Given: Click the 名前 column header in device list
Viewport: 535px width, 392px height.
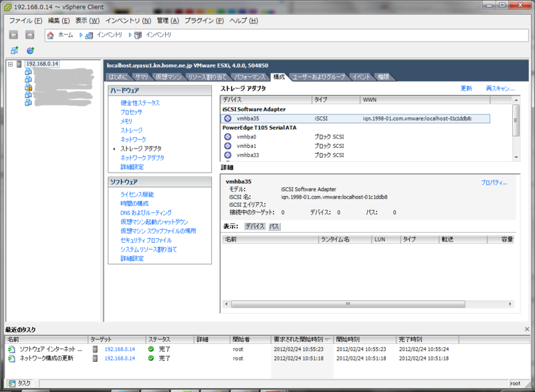Looking at the screenshot, I should coord(271,239).
